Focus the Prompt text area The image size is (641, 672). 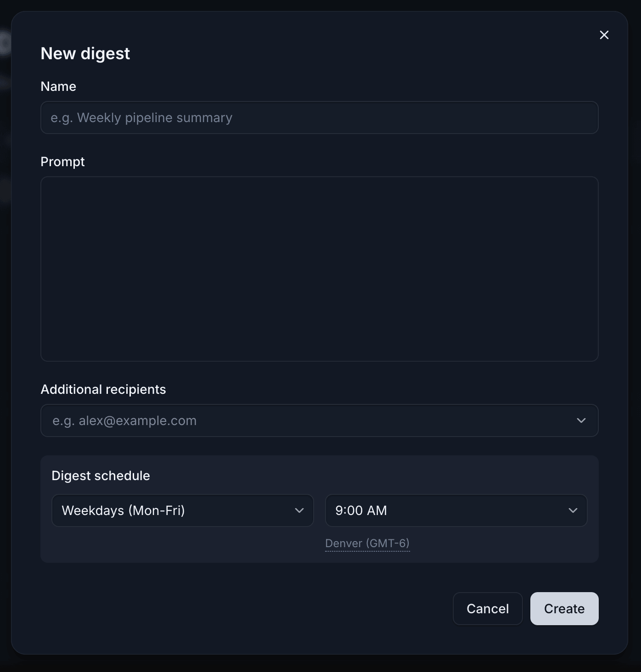click(319, 269)
